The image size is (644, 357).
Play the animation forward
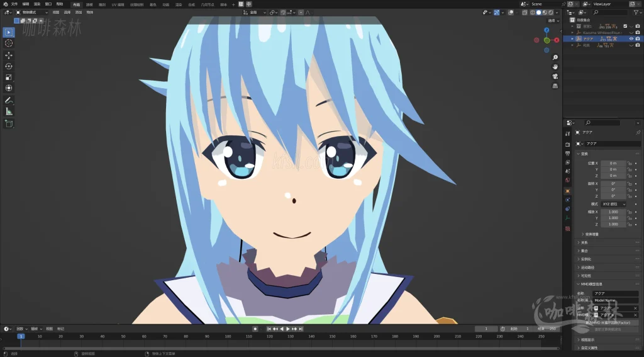point(288,329)
